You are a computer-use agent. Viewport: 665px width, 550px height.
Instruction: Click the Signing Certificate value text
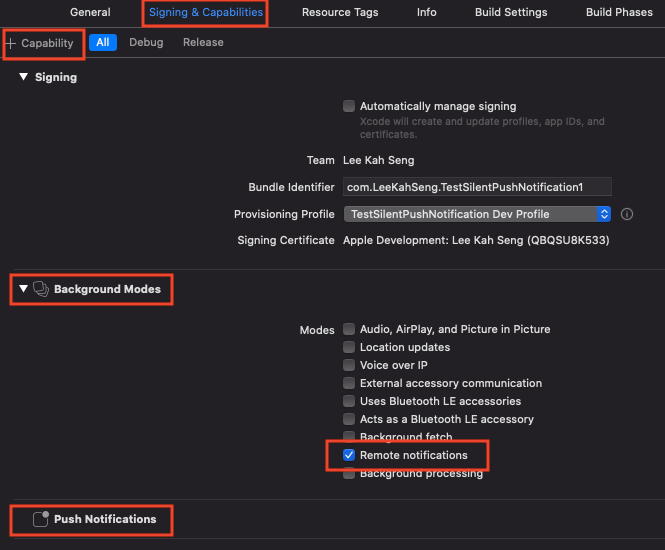pos(476,240)
